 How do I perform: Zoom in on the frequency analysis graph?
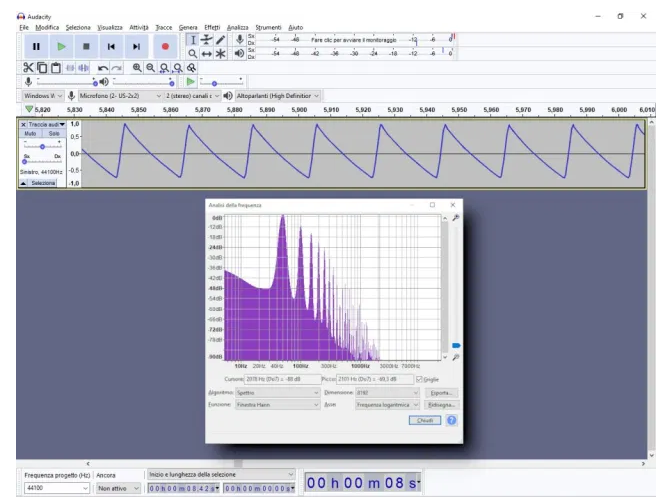pos(456,218)
